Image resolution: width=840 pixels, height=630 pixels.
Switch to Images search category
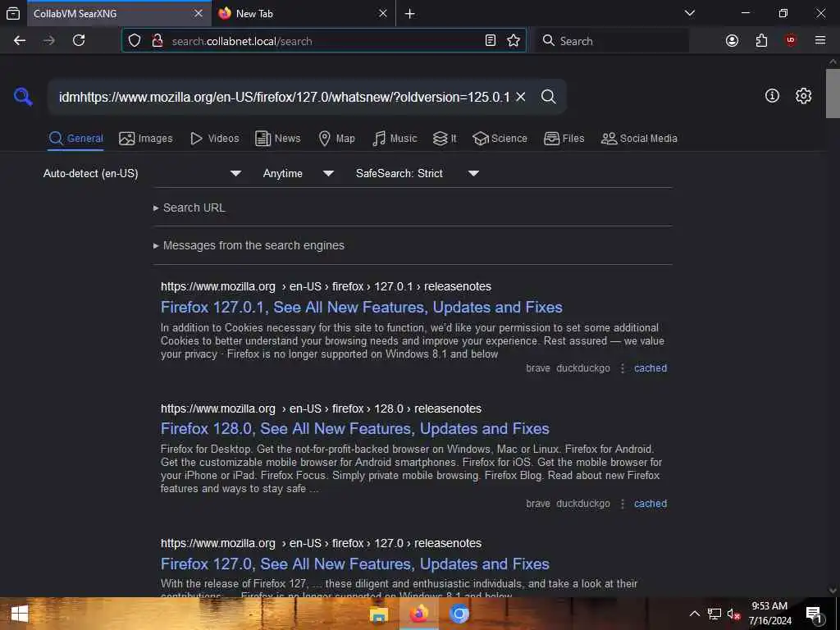coord(146,138)
